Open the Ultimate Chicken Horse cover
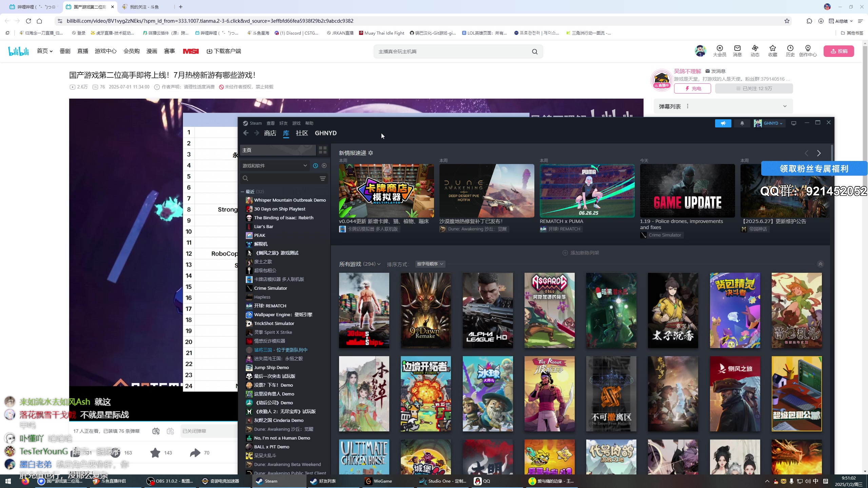 click(x=364, y=457)
